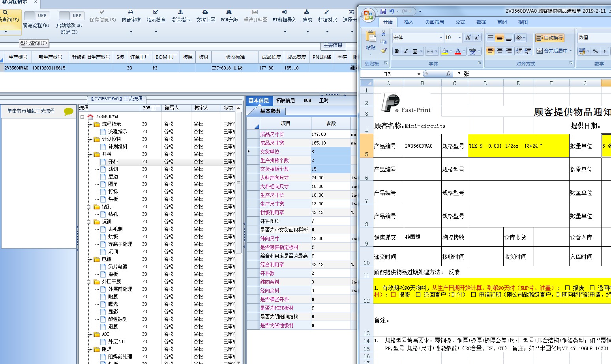
Task: Click the 自动换行 wrap text button
Action: click(549, 38)
